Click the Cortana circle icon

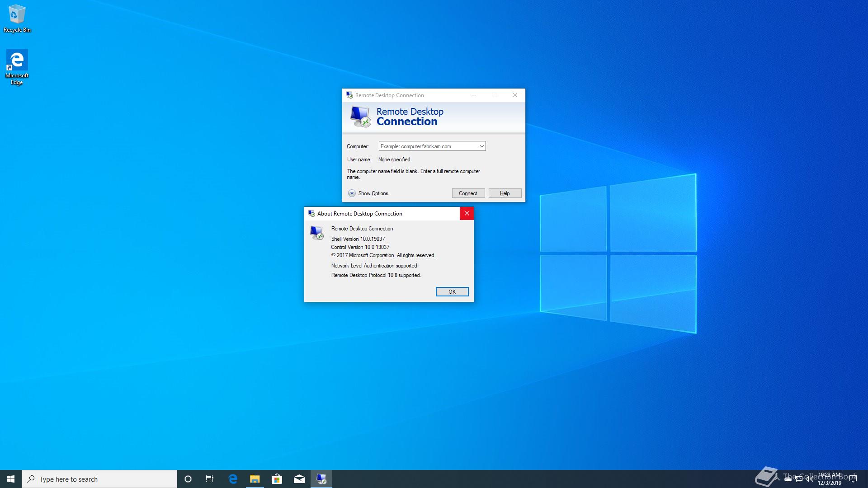(188, 479)
